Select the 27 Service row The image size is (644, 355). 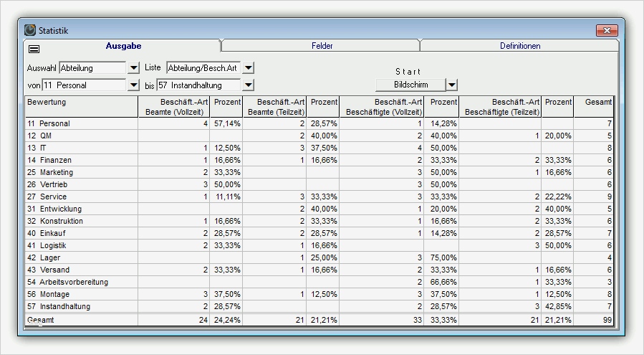pyautogui.click(x=319, y=197)
